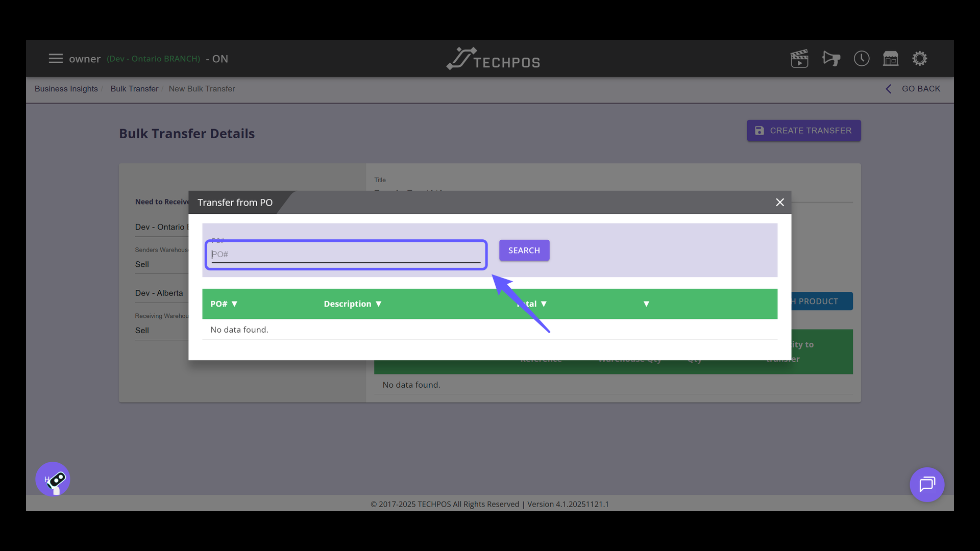Sort by the PO# column arrow
980x551 pixels.
tap(234, 304)
